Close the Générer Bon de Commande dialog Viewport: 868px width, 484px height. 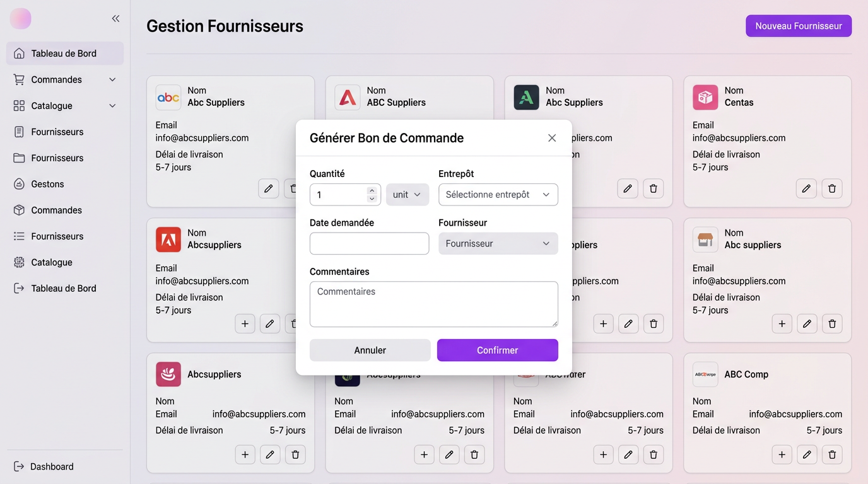coord(552,138)
